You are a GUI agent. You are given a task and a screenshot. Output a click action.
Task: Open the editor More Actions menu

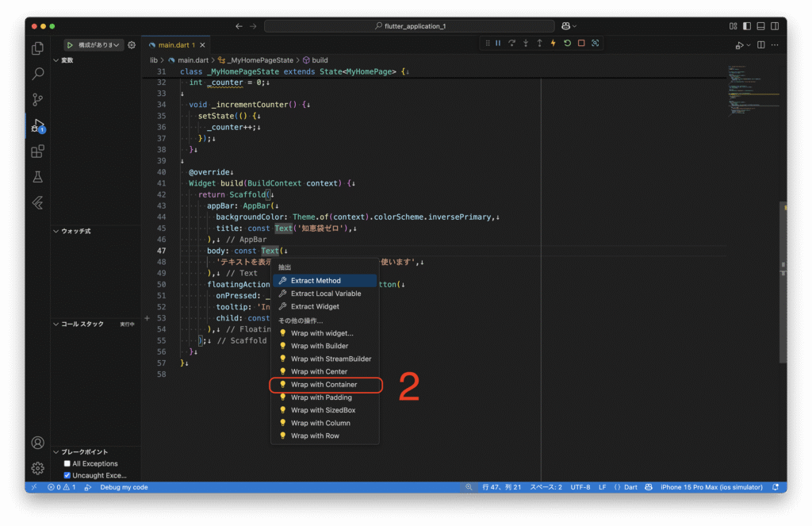pos(775,45)
